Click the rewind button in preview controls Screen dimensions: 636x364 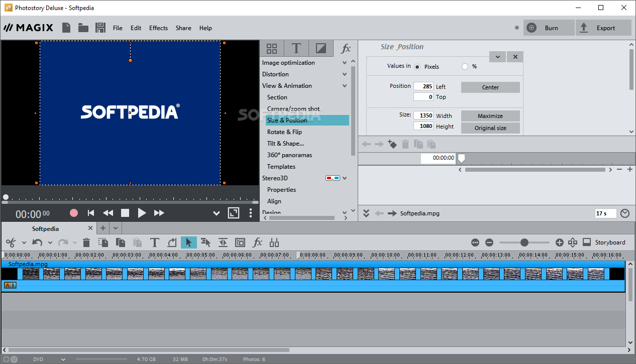click(x=108, y=213)
